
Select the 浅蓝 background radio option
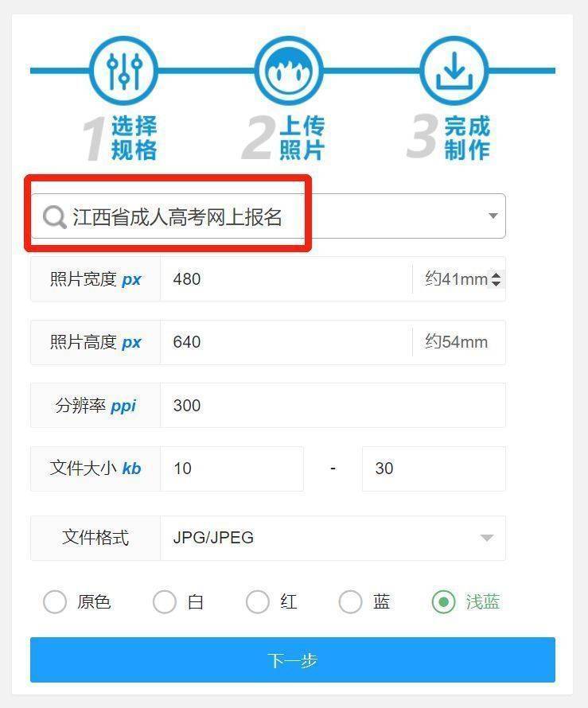click(443, 602)
